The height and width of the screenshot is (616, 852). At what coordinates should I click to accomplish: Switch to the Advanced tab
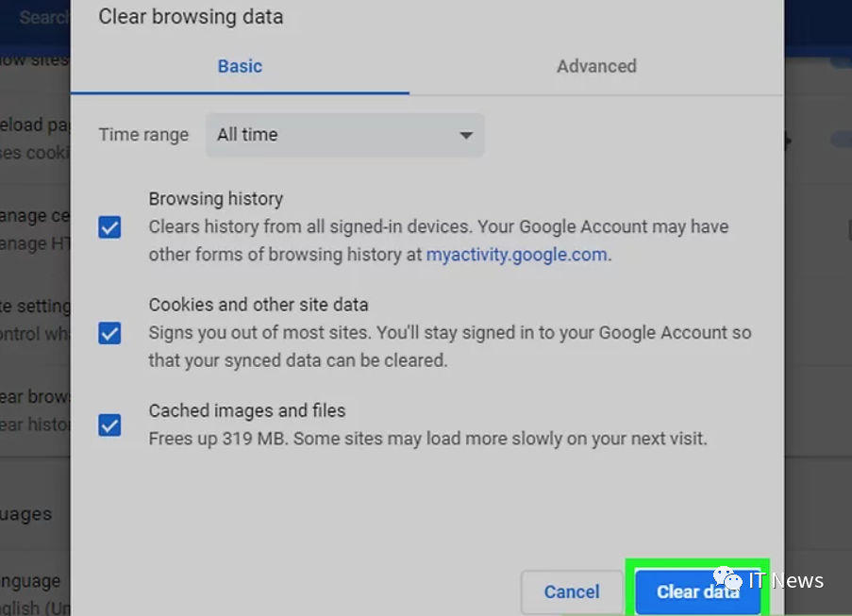[x=595, y=66]
